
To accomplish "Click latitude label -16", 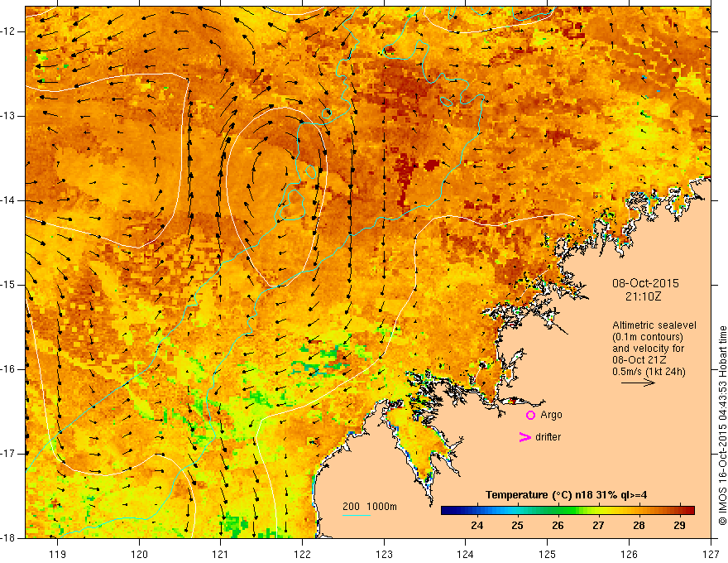I will pos(9,369).
